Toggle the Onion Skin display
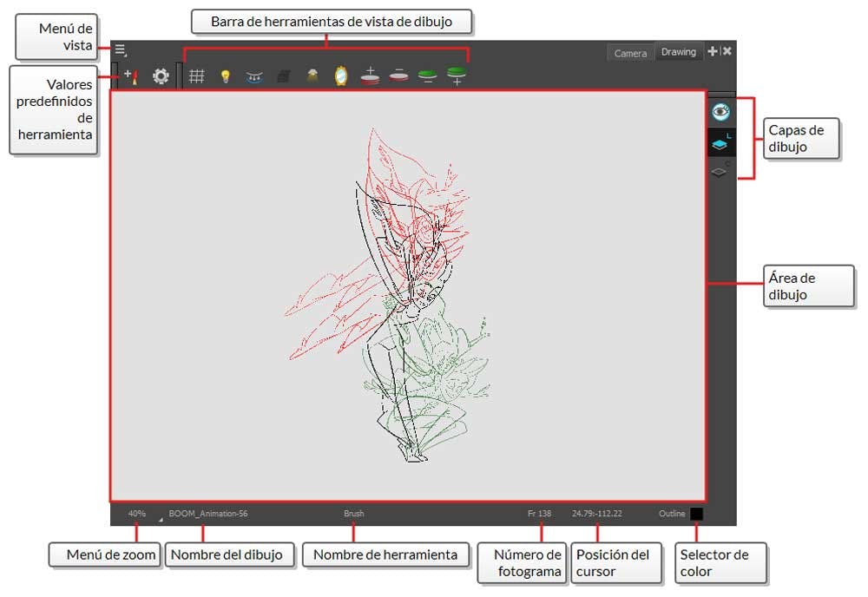868x597 pixels. pos(254,76)
